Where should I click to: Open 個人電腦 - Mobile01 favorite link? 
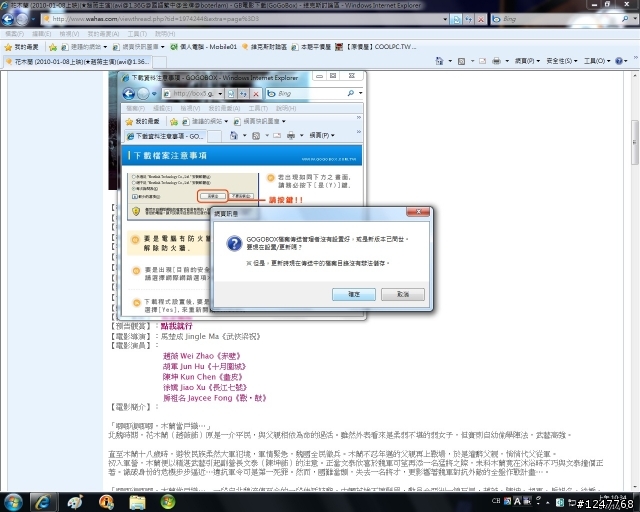tap(203, 47)
